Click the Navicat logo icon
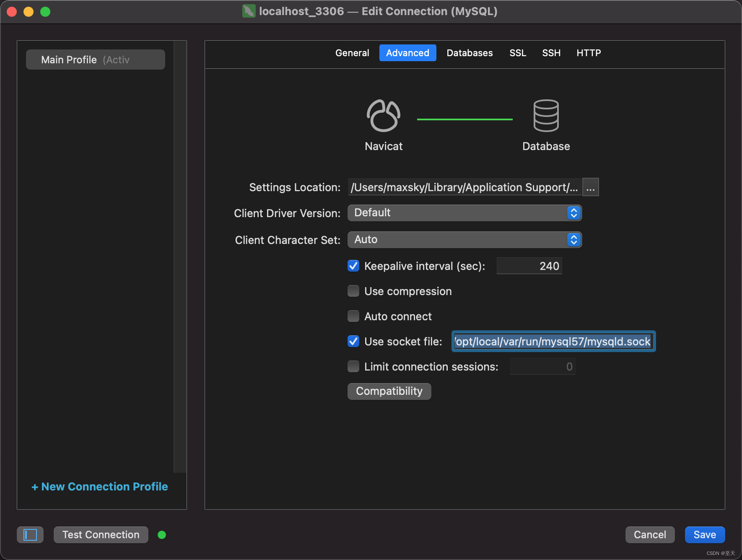The image size is (742, 560). coord(383,116)
